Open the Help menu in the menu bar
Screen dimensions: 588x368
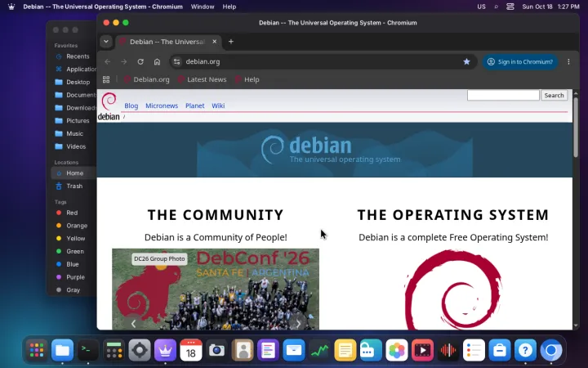pos(229,7)
